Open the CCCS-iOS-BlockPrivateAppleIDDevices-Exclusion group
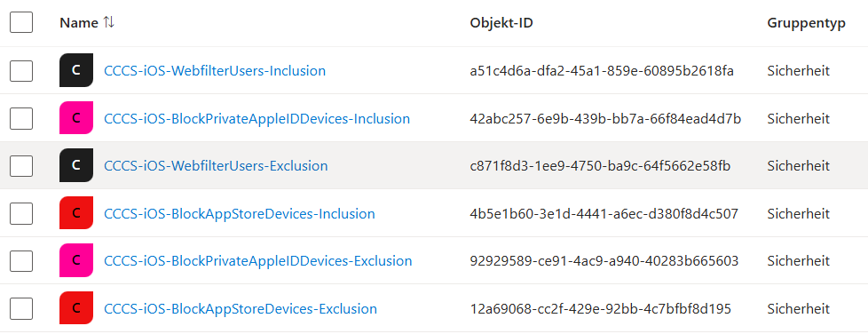Screen dimensions: 868x334 pyautogui.click(x=258, y=261)
